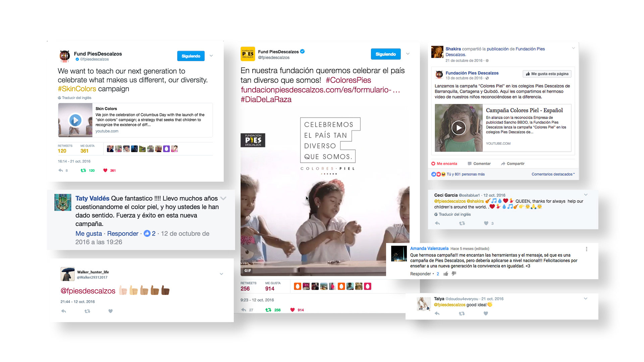Expand chevron on Taty Valdés comment
The image size is (644, 362).
[223, 198]
